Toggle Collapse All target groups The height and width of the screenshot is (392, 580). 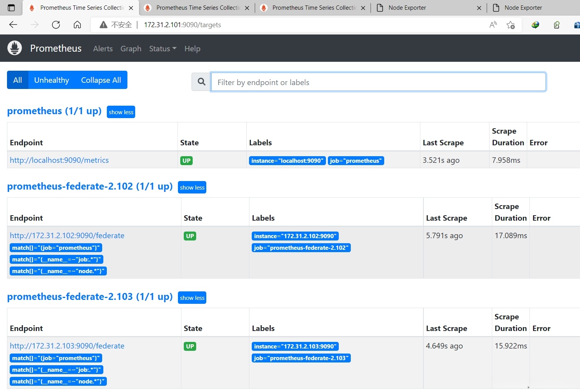[101, 80]
